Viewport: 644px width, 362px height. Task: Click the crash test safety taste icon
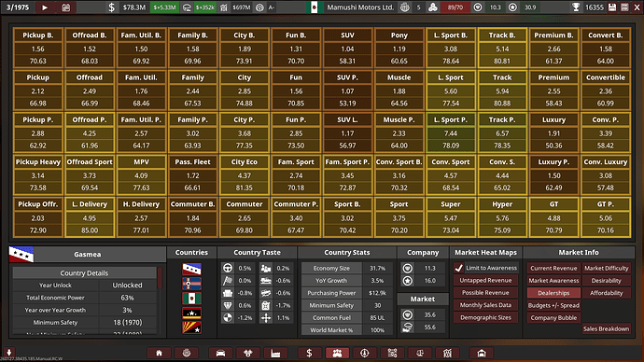[x=228, y=317]
